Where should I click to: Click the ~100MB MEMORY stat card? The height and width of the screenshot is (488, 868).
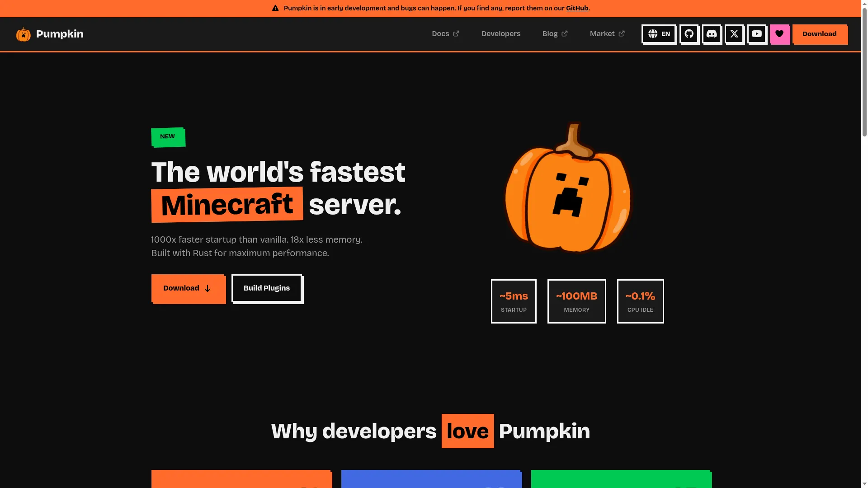pos(576,301)
